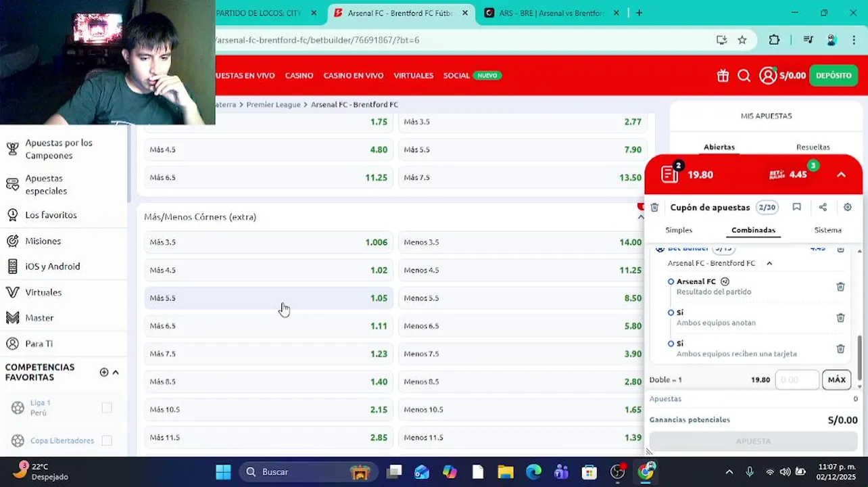The width and height of the screenshot is (868, 487).
Task: Open the Windows Start menu
Action: click(x=223, y=471)
